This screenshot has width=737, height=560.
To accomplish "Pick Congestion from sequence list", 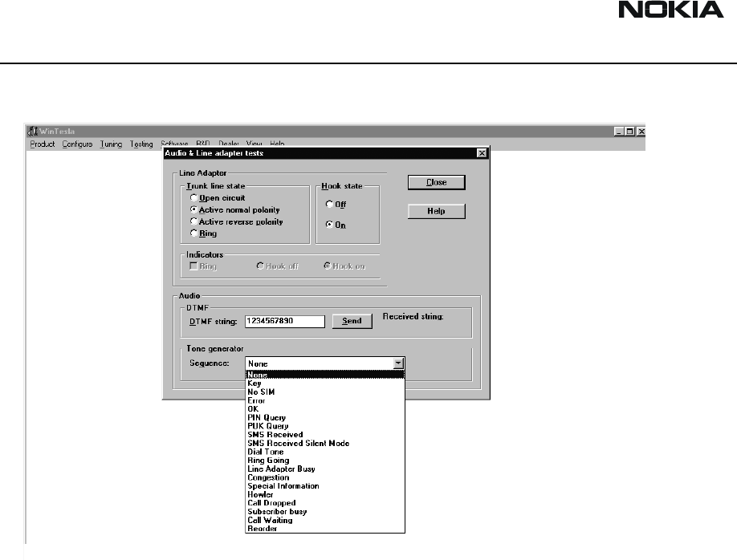I will pyautogui.click(x=325, y=477).
